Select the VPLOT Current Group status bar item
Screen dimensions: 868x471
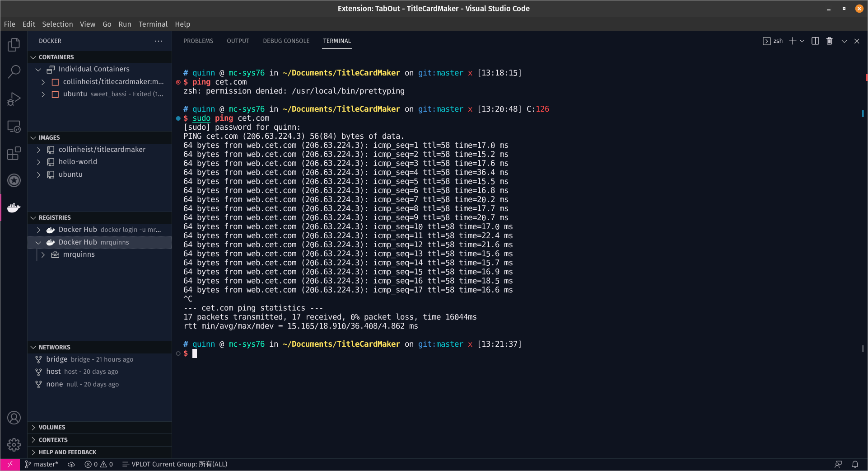pos(175,464)
